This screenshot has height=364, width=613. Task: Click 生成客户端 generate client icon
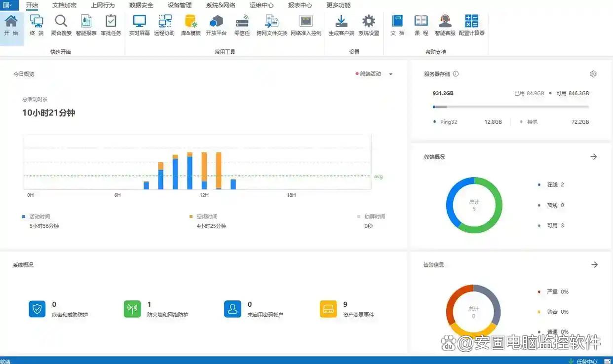click(x=341, y=25)
